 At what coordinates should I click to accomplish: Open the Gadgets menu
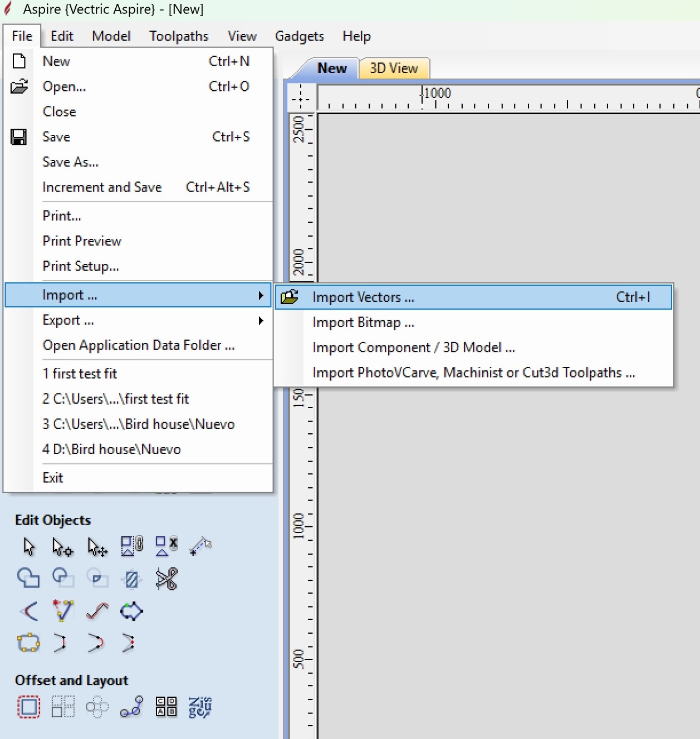coord(300,36)
